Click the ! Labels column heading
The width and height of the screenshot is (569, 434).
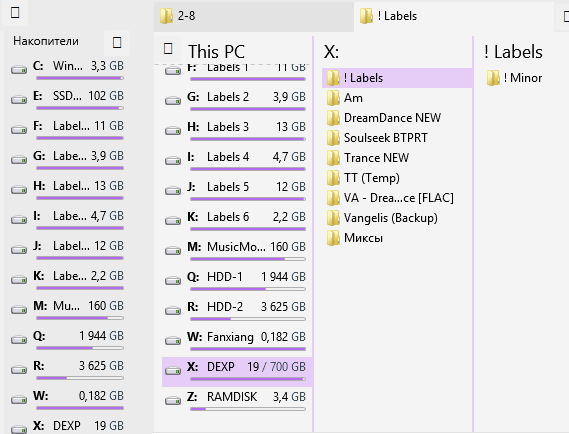point(513,52)
